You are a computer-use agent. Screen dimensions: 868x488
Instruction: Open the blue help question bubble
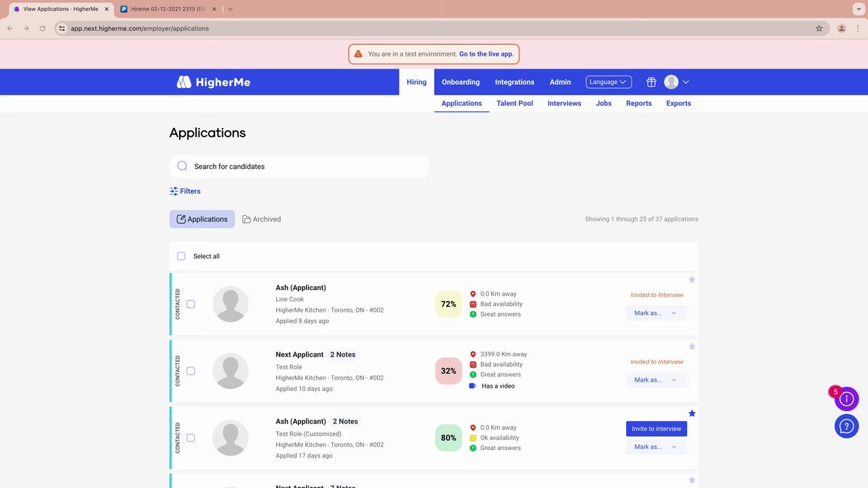pyautogui.click(x=846, y=426)
